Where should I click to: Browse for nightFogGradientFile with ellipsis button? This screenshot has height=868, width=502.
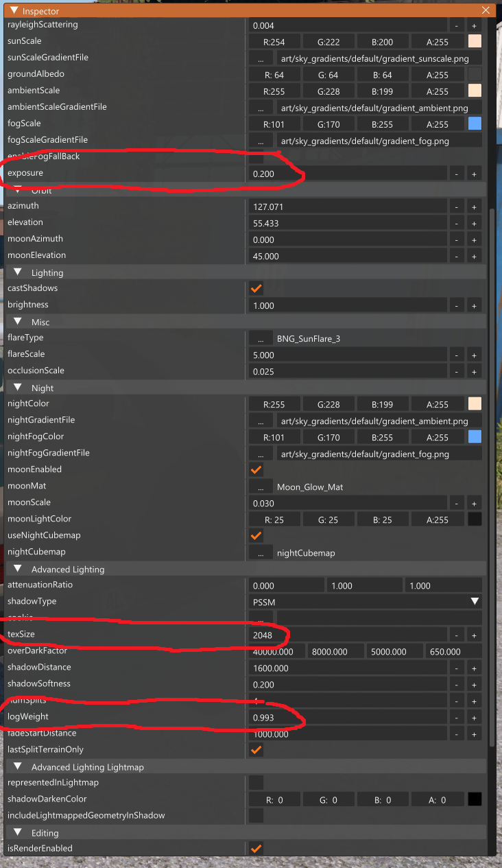pos(261,454)
